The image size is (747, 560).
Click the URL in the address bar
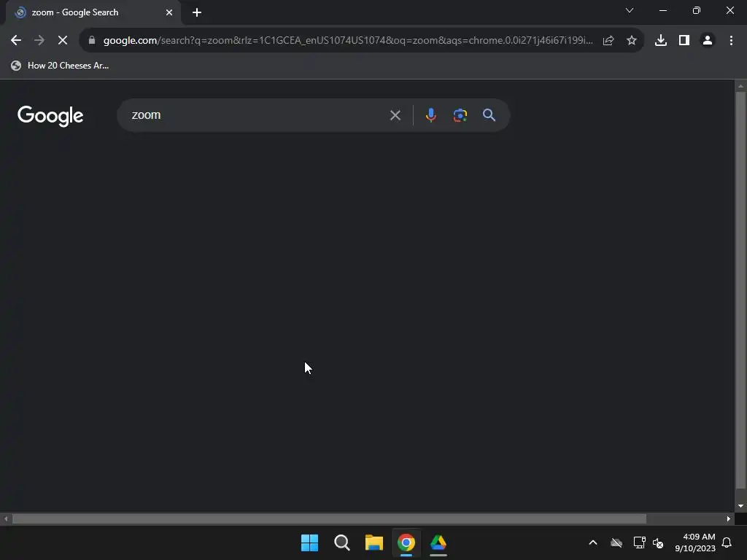tap(348, 41)
